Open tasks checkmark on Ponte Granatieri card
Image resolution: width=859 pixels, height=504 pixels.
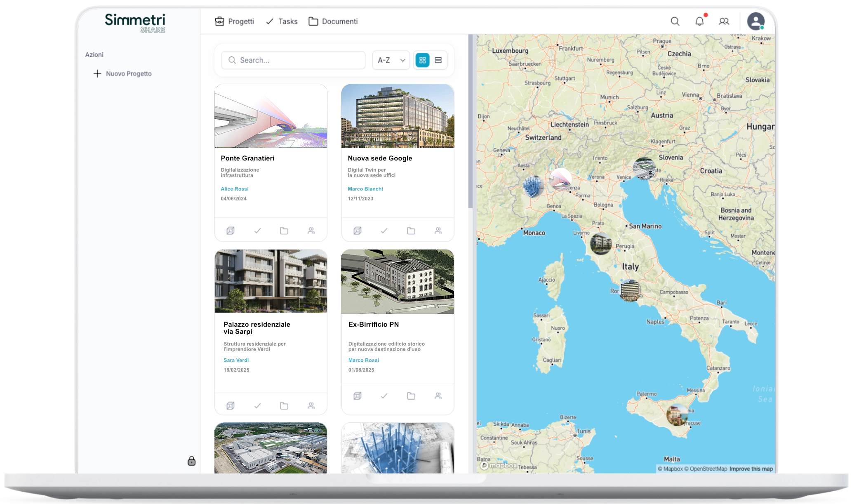pos(257,231)
